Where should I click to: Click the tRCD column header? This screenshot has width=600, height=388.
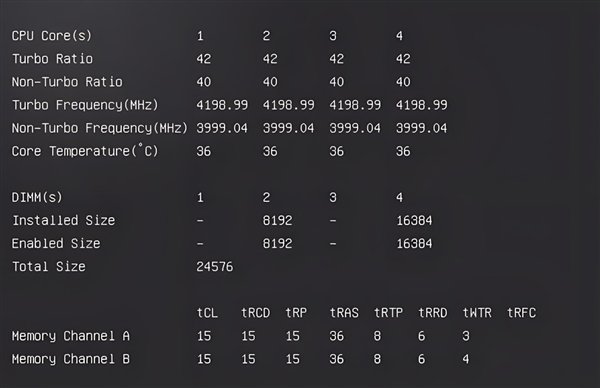tap(256, 313)
